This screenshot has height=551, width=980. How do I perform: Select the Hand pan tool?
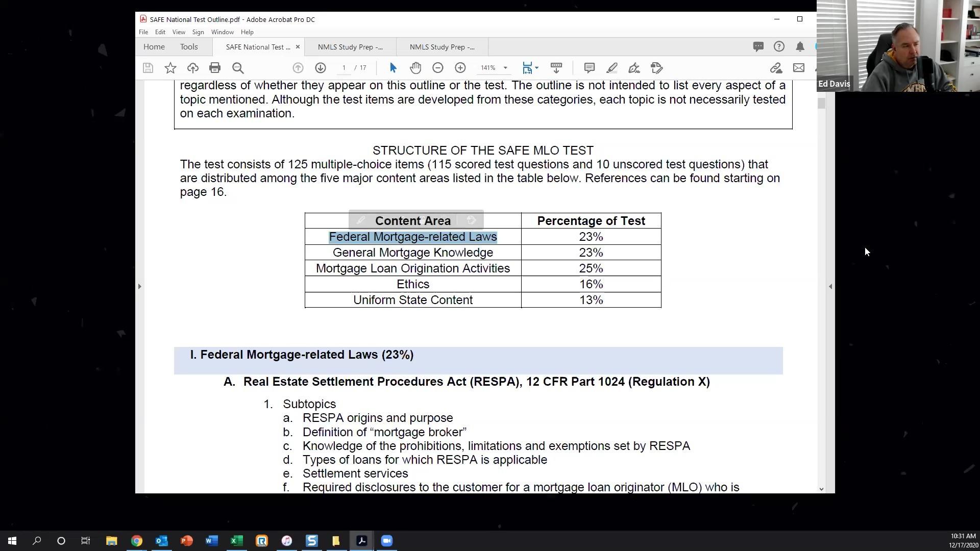(x=415, y=68)
